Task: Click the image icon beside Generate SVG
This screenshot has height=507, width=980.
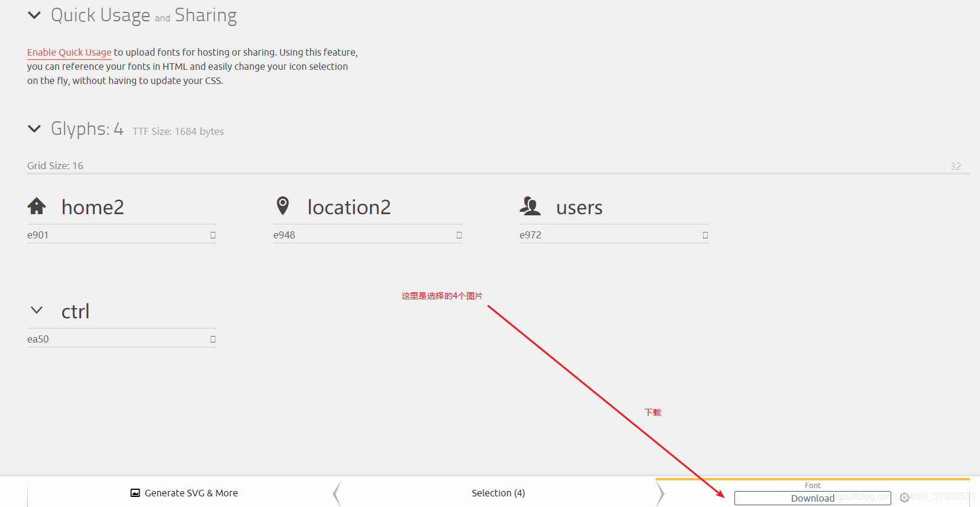Action: point(136,493)
